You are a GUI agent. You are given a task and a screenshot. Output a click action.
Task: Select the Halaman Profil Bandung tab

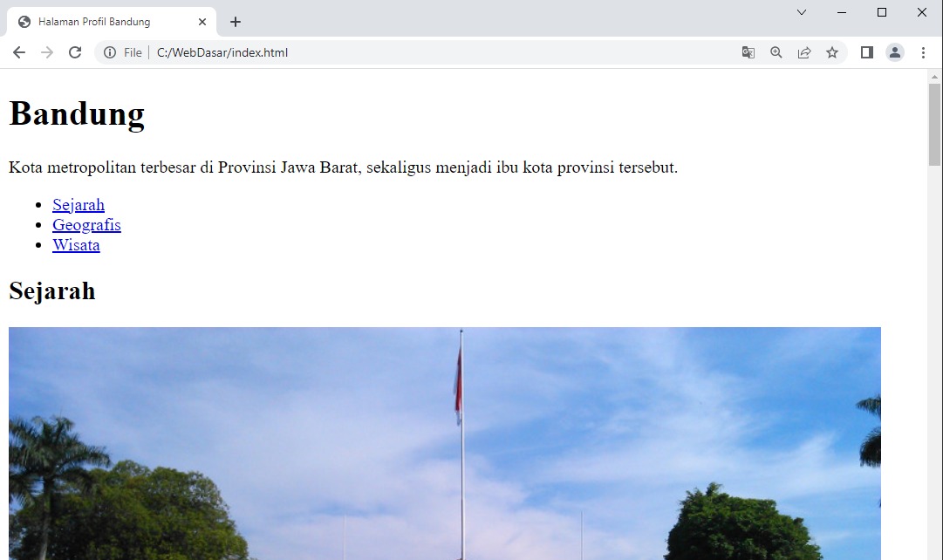pyautogui.click(x=96, y=22)
